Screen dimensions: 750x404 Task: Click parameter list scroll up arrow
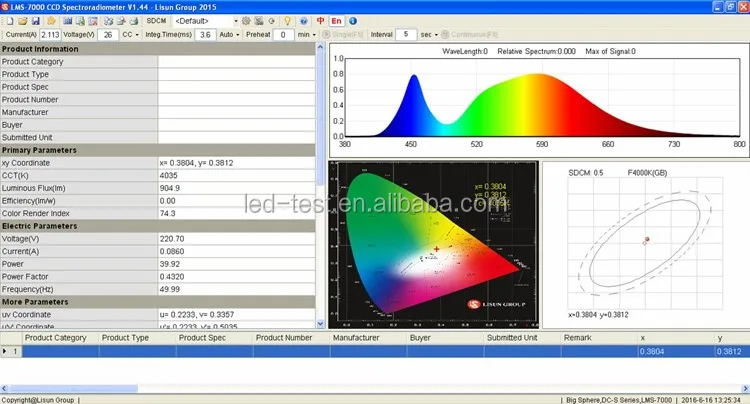click(x=320, y=47)
